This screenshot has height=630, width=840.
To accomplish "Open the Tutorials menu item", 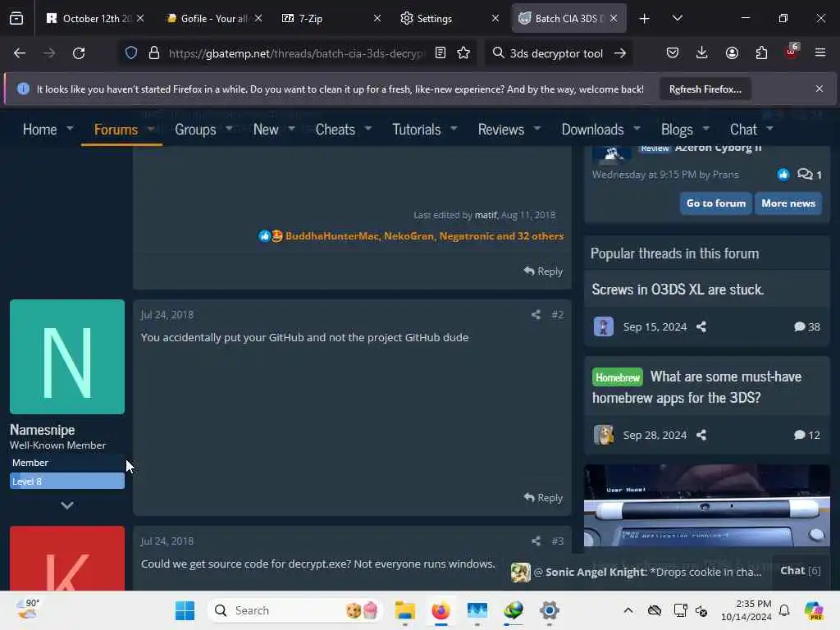I will [x=416, y=129].
